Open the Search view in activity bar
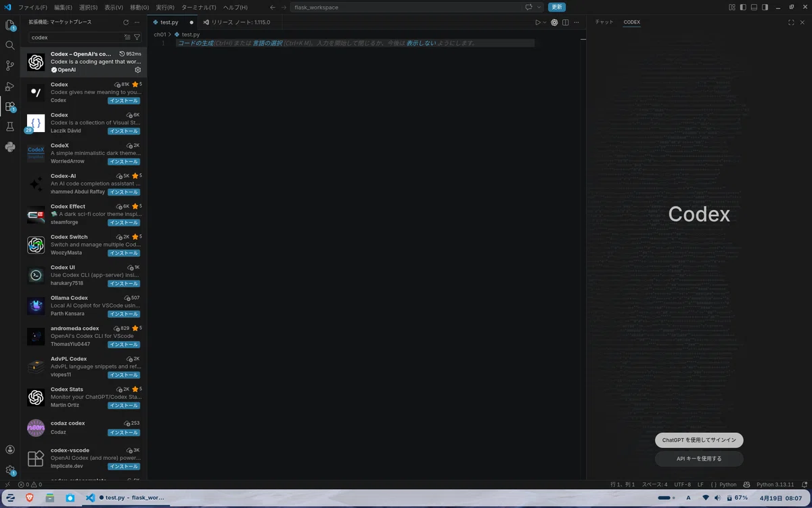 click(x=9, y=45)
